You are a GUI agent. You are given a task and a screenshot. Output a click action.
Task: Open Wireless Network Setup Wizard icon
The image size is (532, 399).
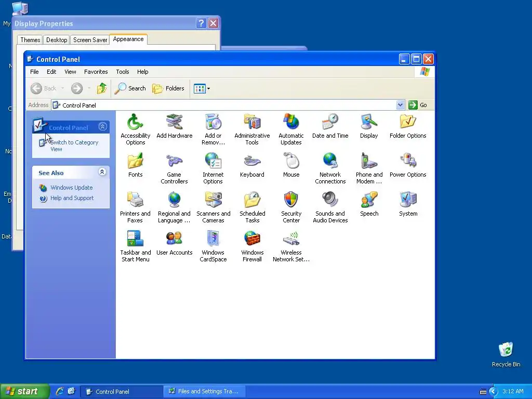[x=291, y=246]
